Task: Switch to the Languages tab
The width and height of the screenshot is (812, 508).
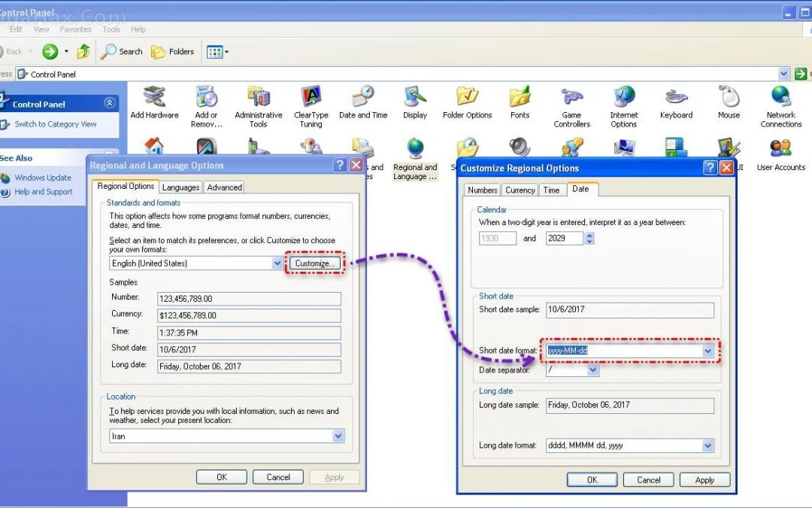Action: coord(180,187)
